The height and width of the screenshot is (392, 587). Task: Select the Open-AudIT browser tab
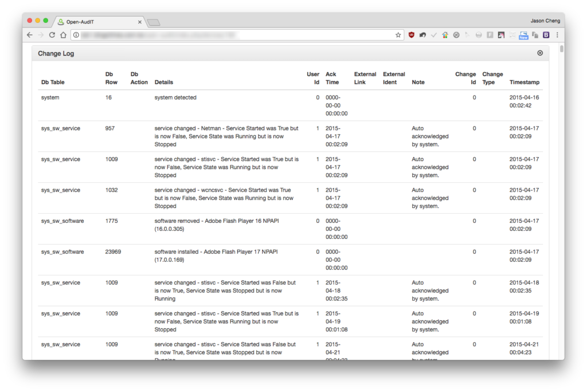98,22
